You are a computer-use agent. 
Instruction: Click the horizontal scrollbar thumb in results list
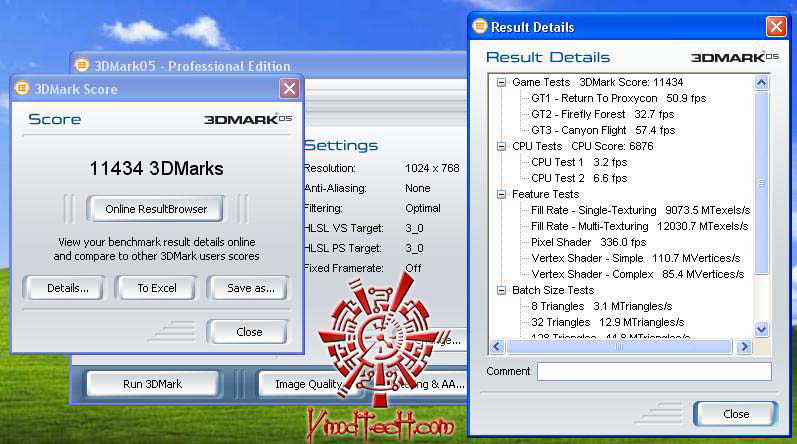619,346
